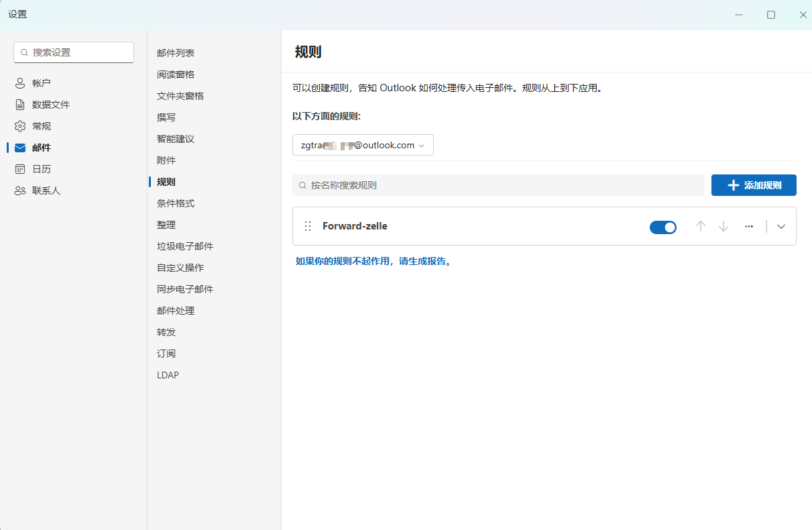Click the contacts people icon
Screen dimensions: 812x530
point(20,191)
